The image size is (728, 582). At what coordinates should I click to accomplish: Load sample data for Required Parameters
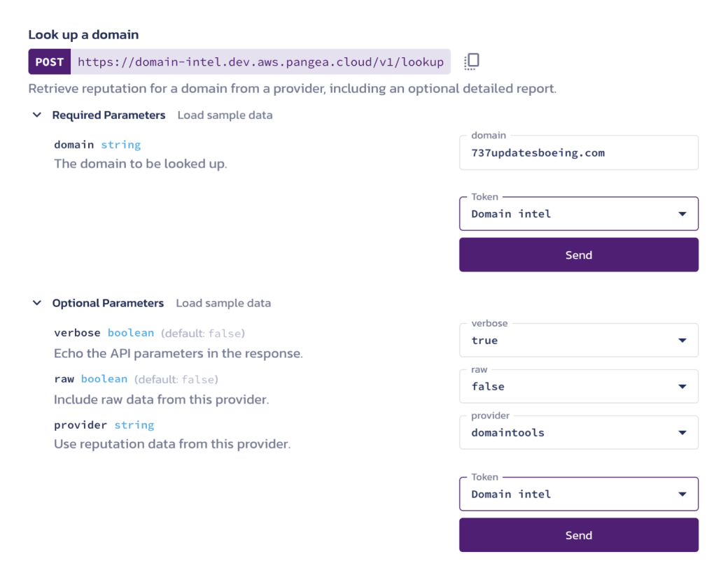(225, 115)
